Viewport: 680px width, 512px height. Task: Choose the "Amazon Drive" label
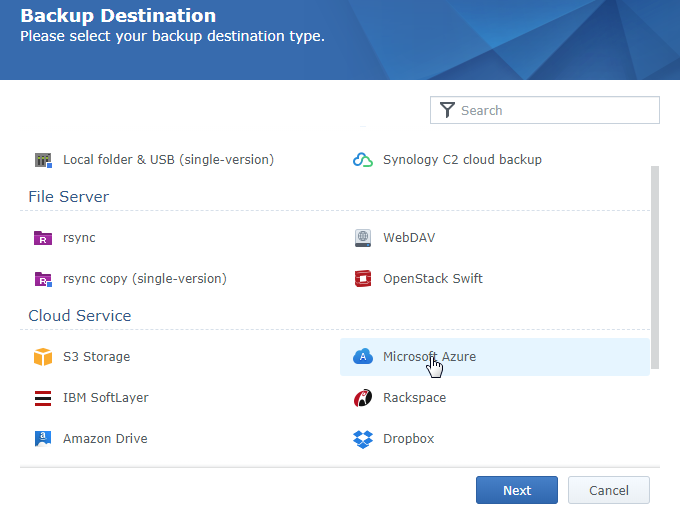pyautogui.click(x=105, y=439)
